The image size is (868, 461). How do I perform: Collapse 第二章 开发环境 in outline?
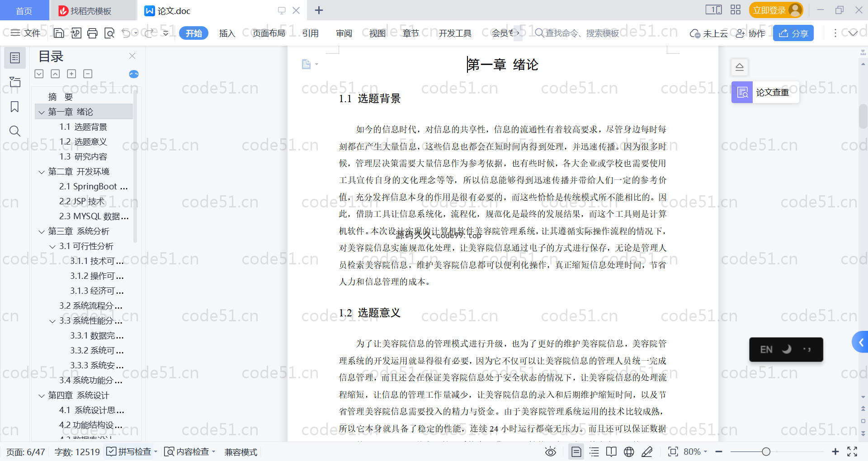[42, 172]
